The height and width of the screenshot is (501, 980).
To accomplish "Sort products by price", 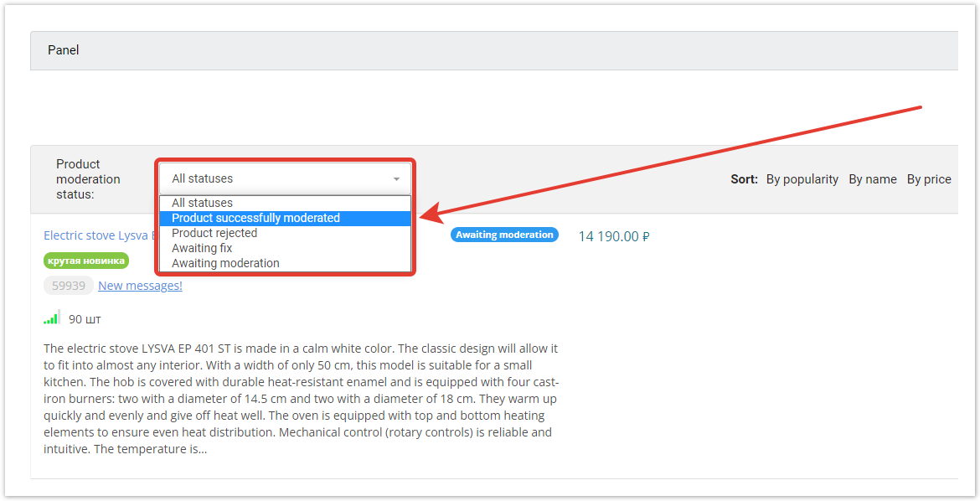I will 929,179.
